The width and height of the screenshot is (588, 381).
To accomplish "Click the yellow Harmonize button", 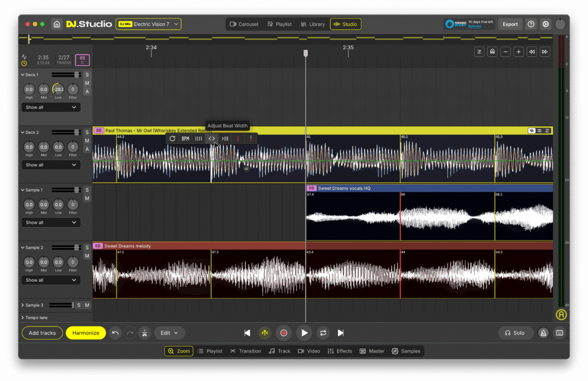I will [86, 333].
